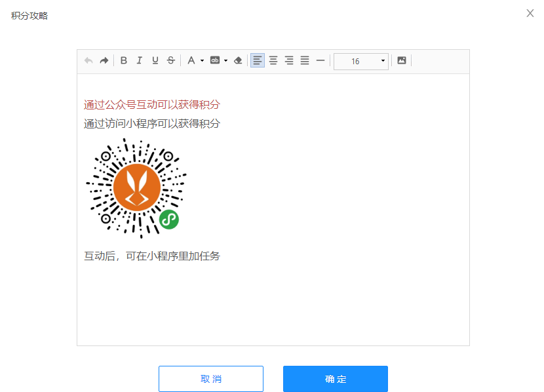Insert an image into the editor
The image size is (544, 392).
401,61
